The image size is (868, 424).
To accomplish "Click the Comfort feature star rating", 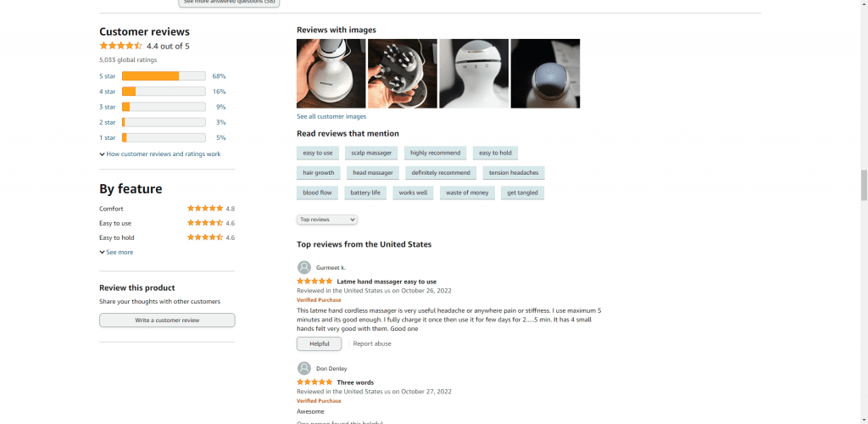I will click(205, 209).
